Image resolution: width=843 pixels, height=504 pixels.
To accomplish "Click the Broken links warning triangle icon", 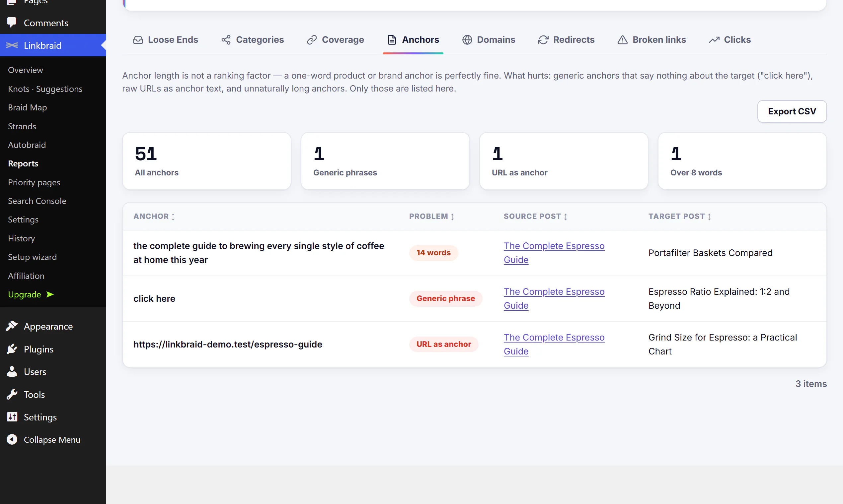I will [x=622, y=40].
